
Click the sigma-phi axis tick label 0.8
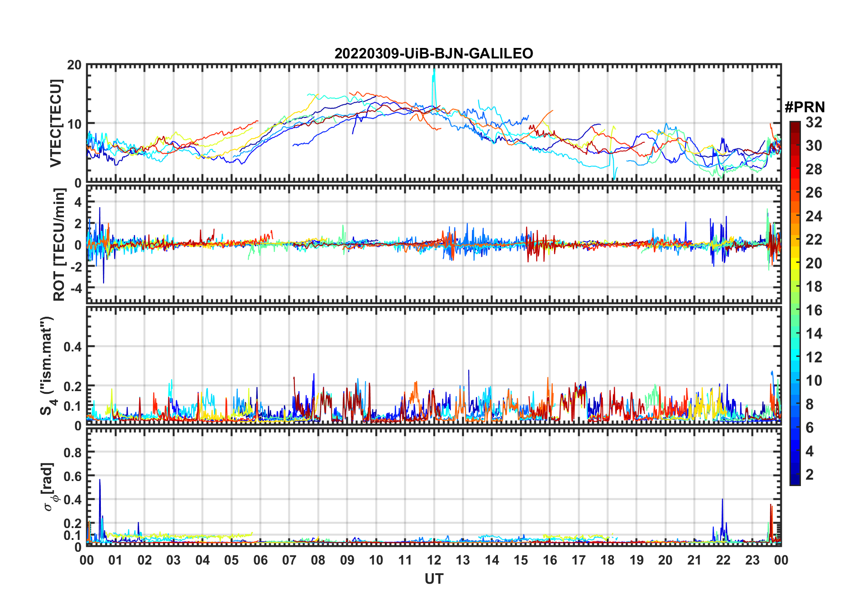(x=73, y=453)
